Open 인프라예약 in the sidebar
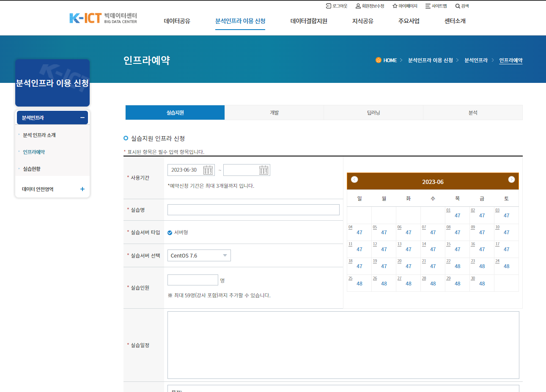Viewport: 546px width, 392px height. pos(34,152)
